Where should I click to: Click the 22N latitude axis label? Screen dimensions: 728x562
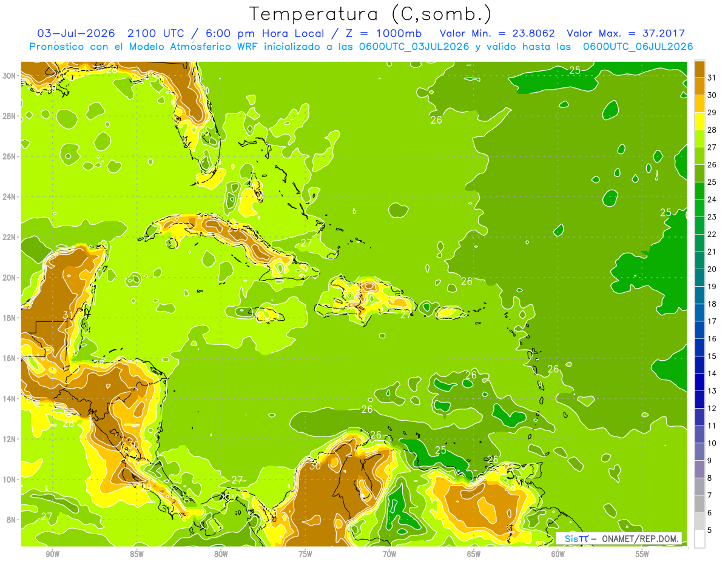pos(9,237)
